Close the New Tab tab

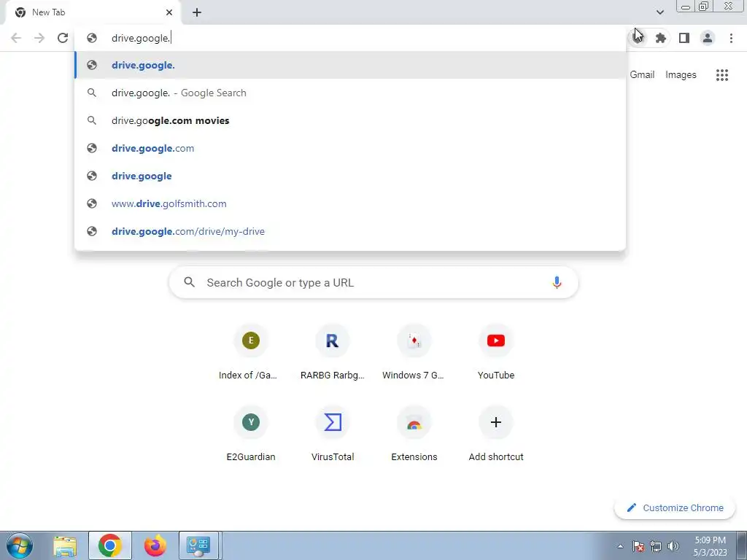pos(169,12)
